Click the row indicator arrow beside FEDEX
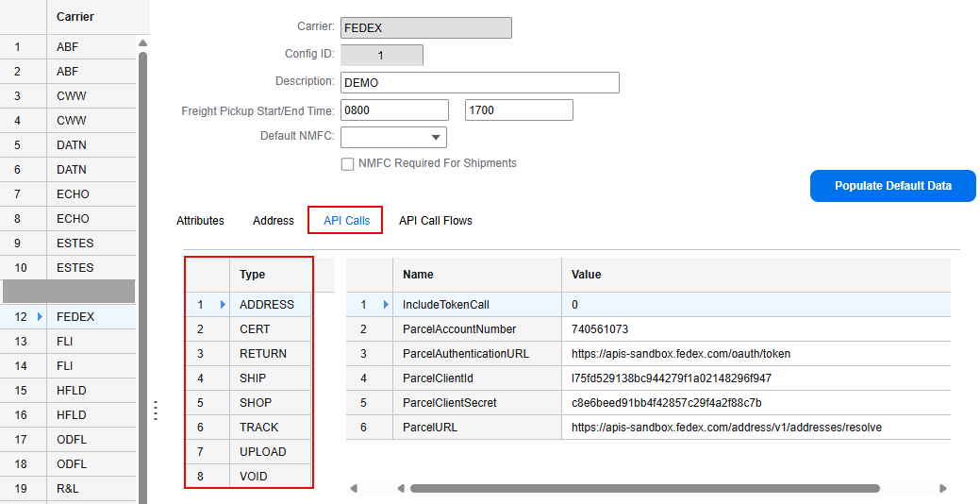 pyautogui.click(x=40, y=317)
